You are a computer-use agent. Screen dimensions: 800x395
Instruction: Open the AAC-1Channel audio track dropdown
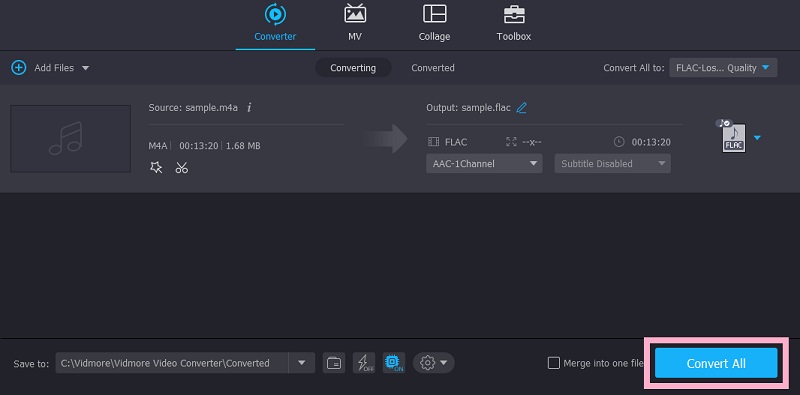click(484, 163)
